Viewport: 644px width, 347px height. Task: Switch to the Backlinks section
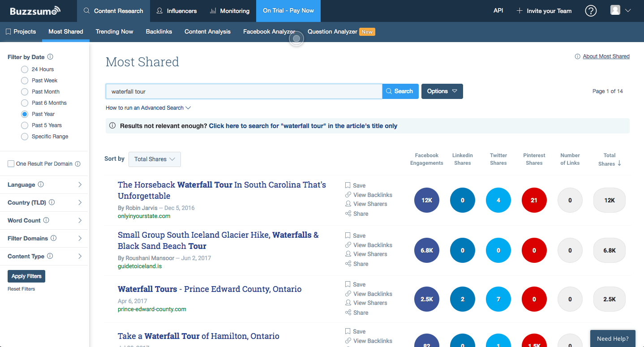tap(159, 32)
